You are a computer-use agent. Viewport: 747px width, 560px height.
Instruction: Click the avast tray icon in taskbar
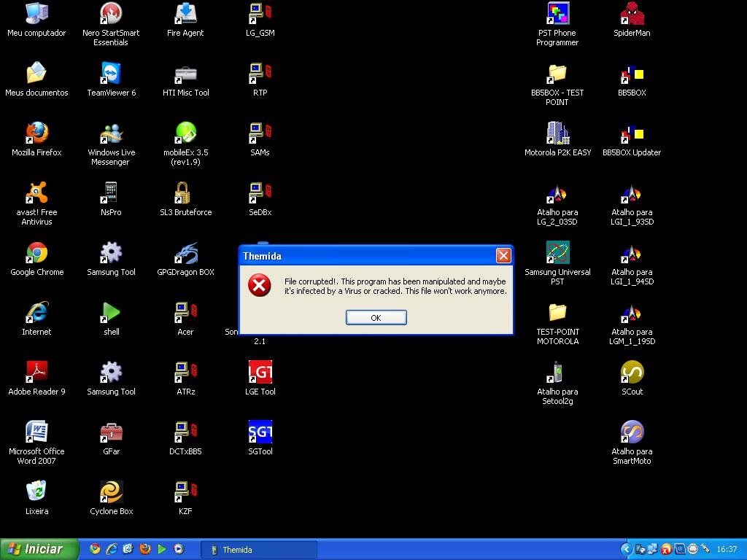tap(666, 550)
